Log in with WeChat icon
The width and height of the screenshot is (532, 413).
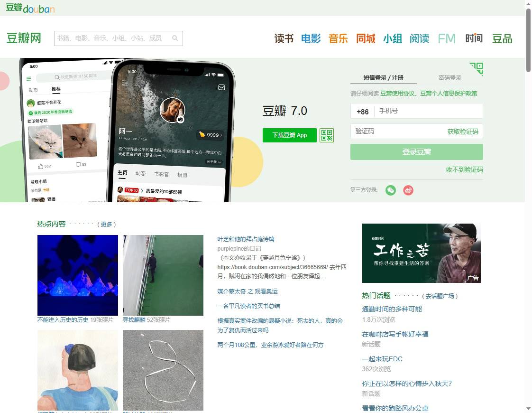(x=391, y=190)
